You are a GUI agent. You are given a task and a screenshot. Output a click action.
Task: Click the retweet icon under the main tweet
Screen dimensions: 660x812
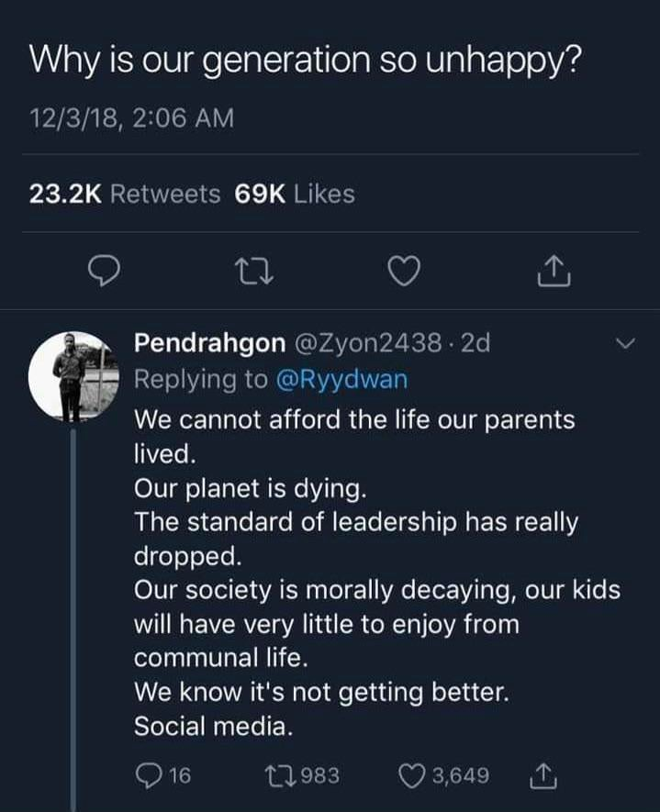click(x=255, y=272)
